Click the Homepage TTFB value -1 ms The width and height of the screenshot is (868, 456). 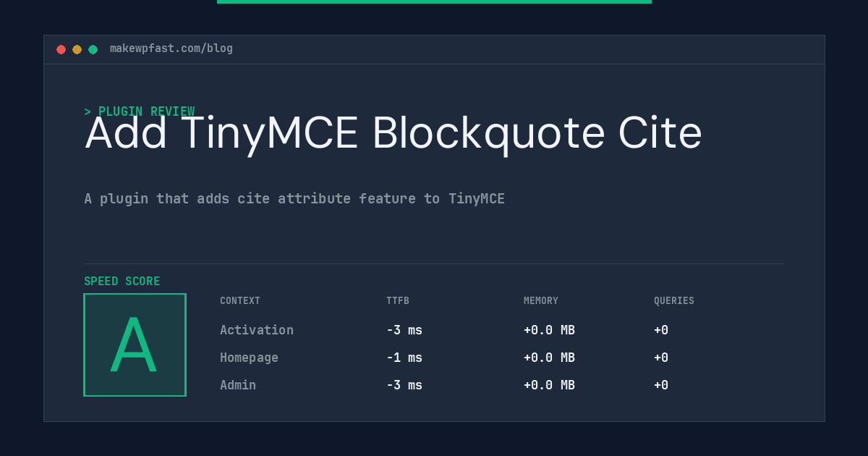click(x=404, y=358)
